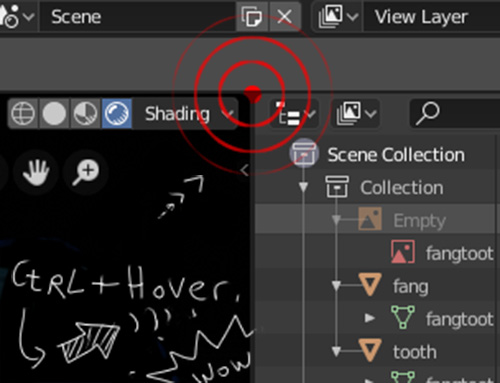Select the pan view hand gizmo
The height and width of the screenshot is (383, 500).
[36, 171]
